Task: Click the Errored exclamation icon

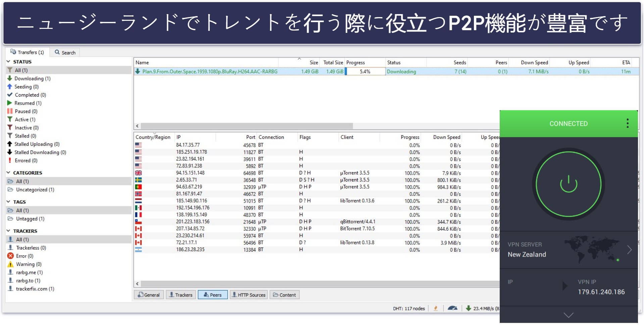Action: [10, 160]
